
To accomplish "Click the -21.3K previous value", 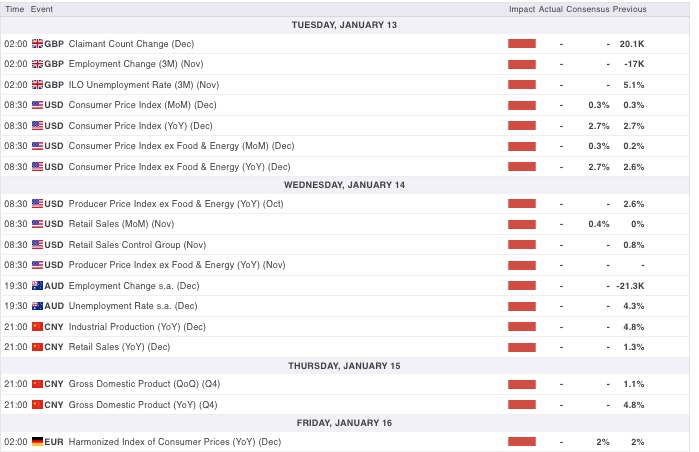I will click(x=630, y=286).
